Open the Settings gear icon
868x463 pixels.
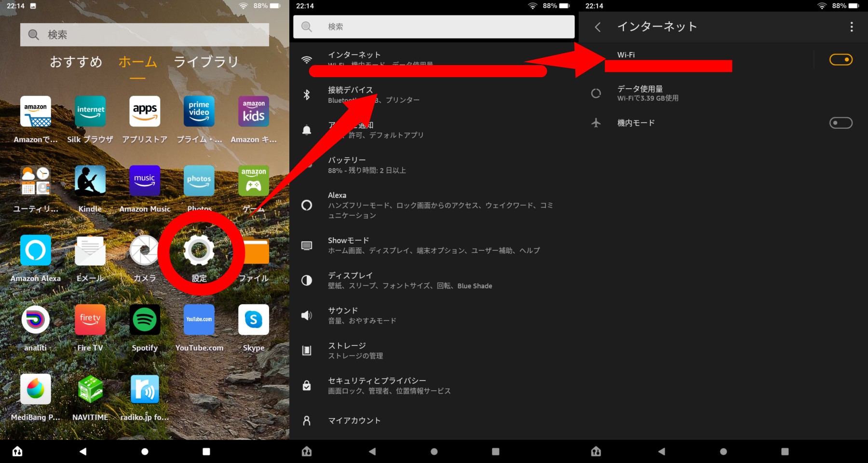(199, 251)
